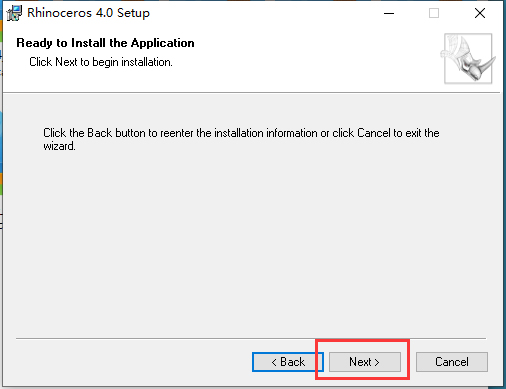Click the "Click Next to begin installation" subtitle
The image size is (506, 389).
(x=101, y=62)
